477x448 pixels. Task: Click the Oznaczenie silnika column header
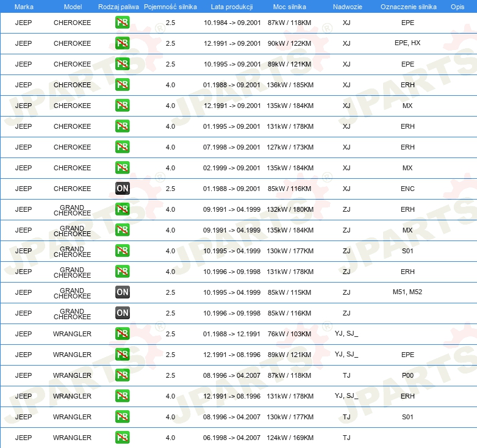point(408,7)
